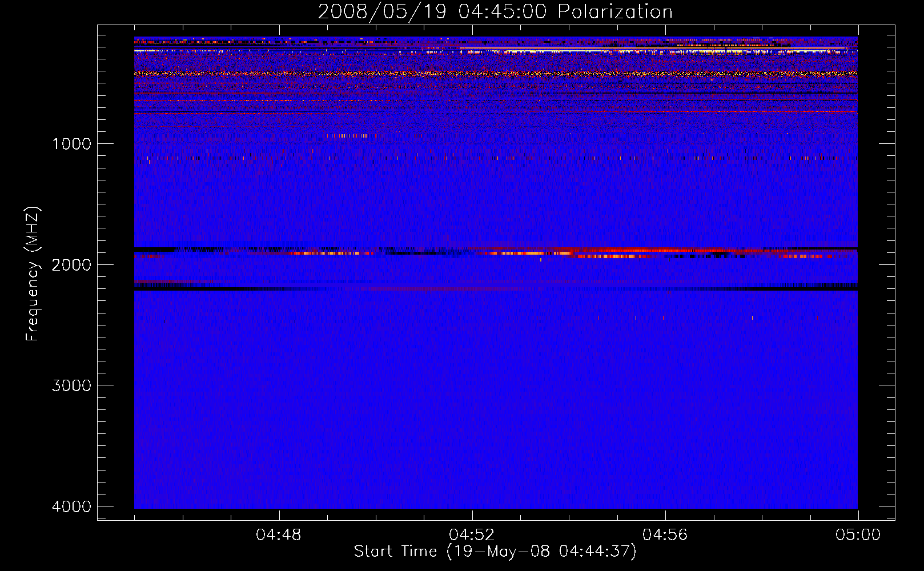This screenshot has width=924, height=571.
Task: Click the 04:56 time tick label
Action: click(665, 535)
